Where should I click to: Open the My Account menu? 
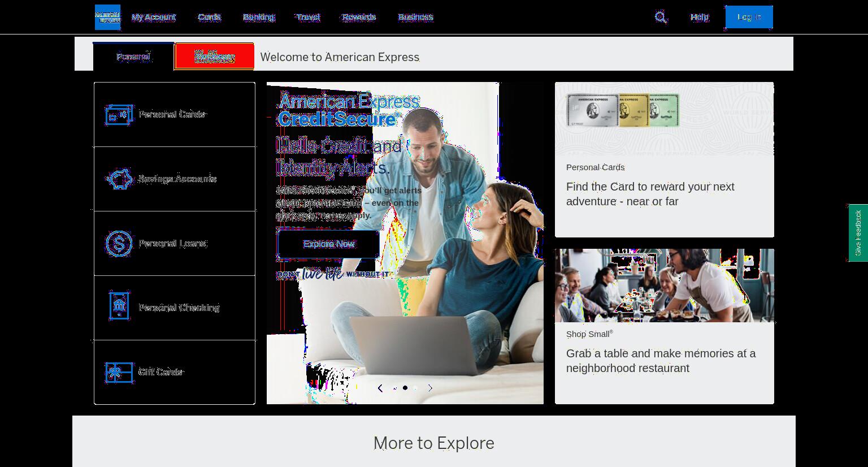[154, 17]
